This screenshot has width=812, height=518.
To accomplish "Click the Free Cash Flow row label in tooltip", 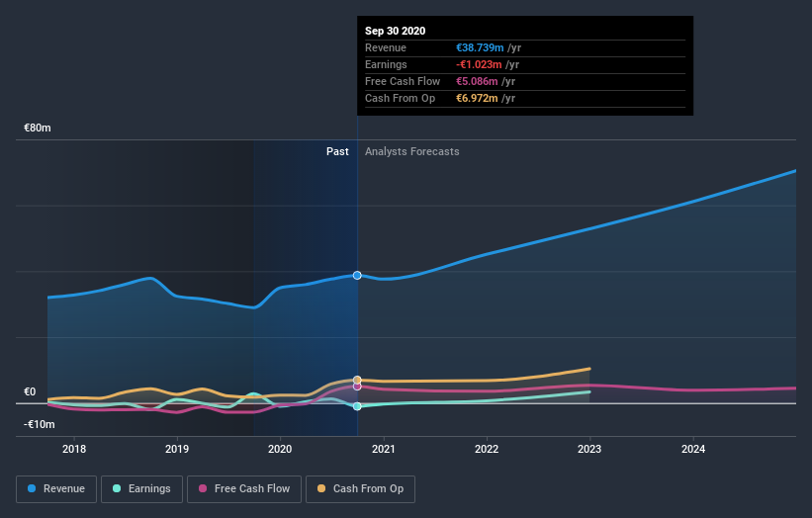I will 403,81.
